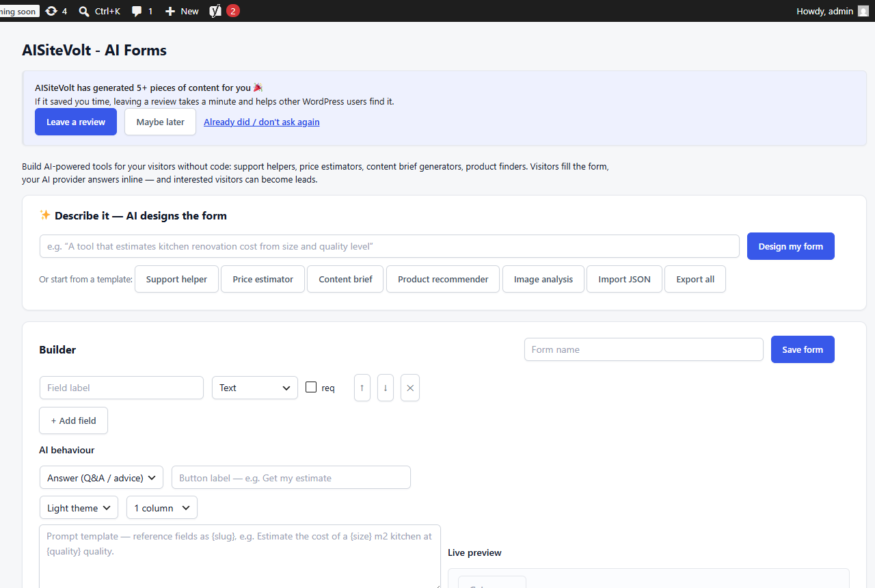Select the Content brief template
The width and height of the screenshot is (875, 588).
coord(345,279)
